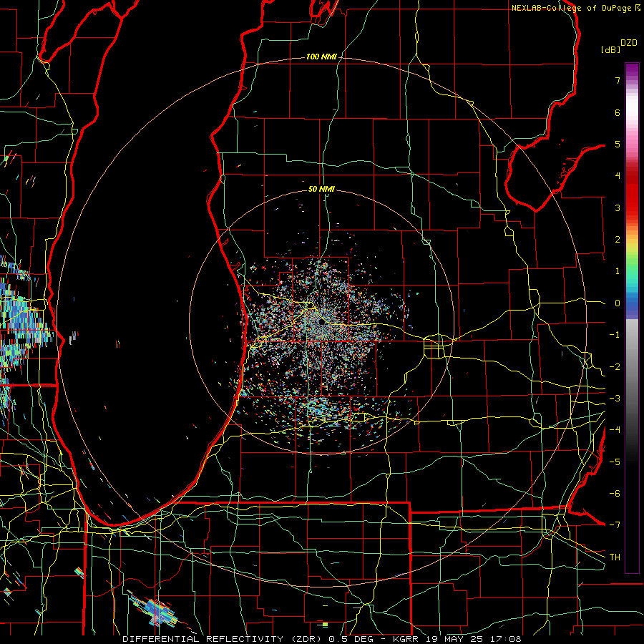Click the scale value -6 on the color bar

pos(615,494)
